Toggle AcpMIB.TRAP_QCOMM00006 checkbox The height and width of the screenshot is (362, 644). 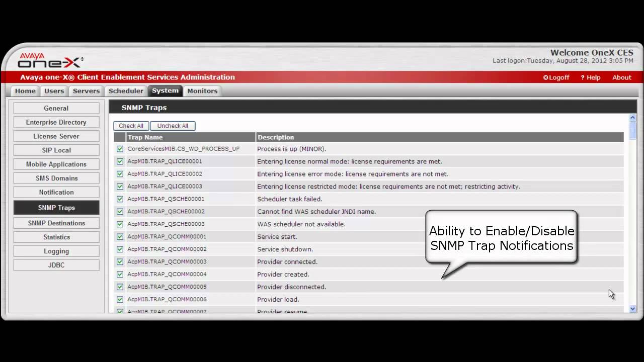120,300
